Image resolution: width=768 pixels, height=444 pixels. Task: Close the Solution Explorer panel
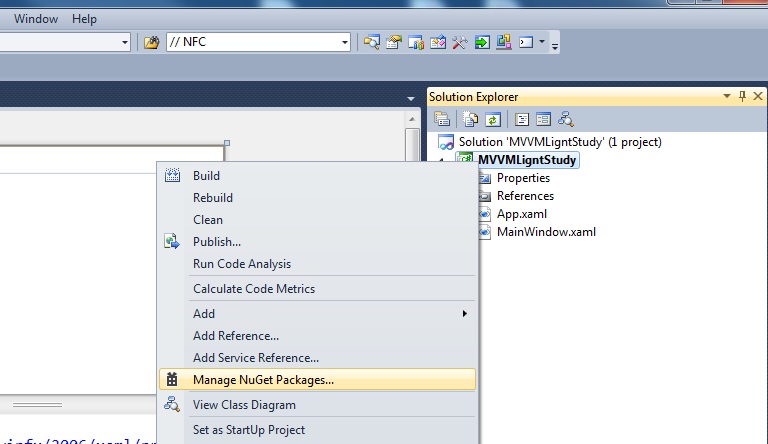coord(758,96)
